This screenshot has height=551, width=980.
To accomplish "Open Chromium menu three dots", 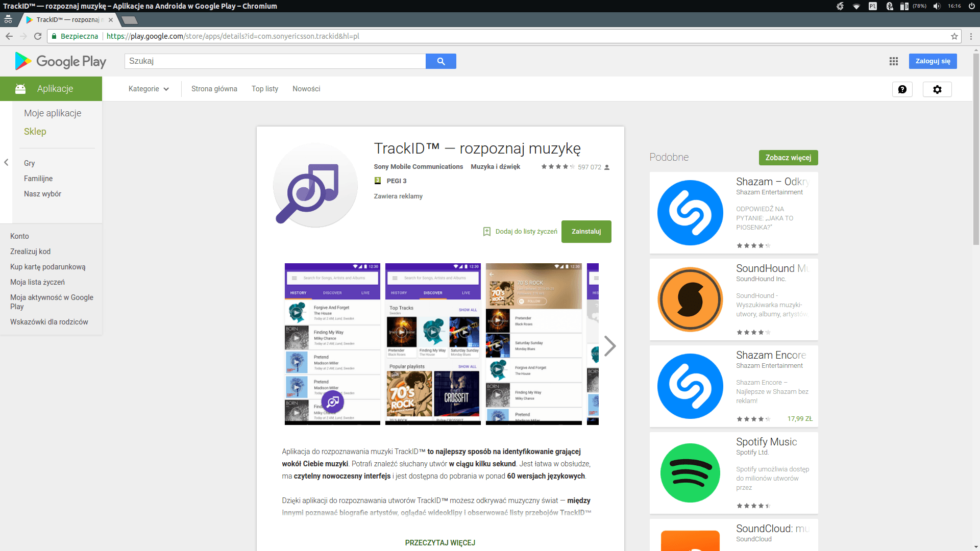I will click(x=971, y=36).
